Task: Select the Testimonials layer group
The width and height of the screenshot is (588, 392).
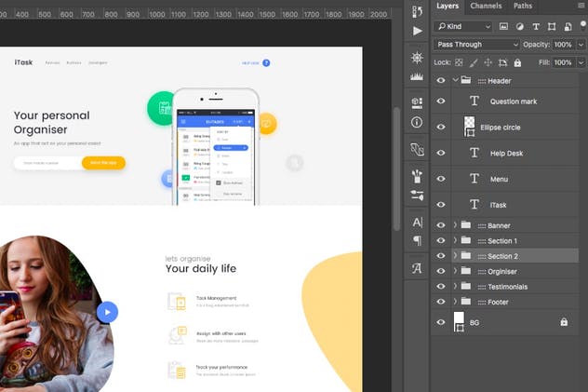Action: click(x=507, y=287)
